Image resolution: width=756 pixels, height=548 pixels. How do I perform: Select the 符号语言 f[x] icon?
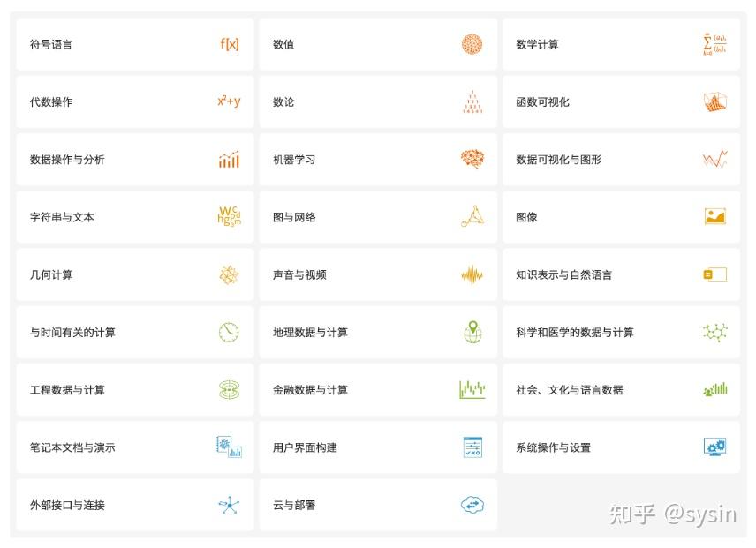[229, 44]
